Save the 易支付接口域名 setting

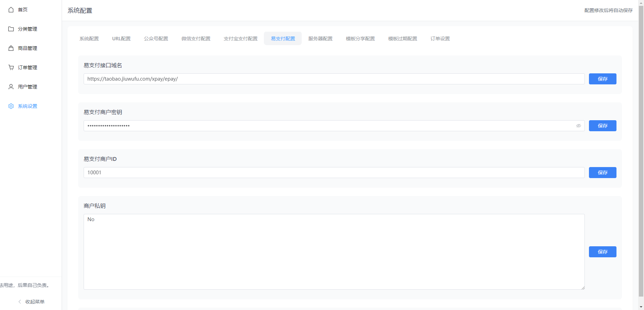[602, 79]
